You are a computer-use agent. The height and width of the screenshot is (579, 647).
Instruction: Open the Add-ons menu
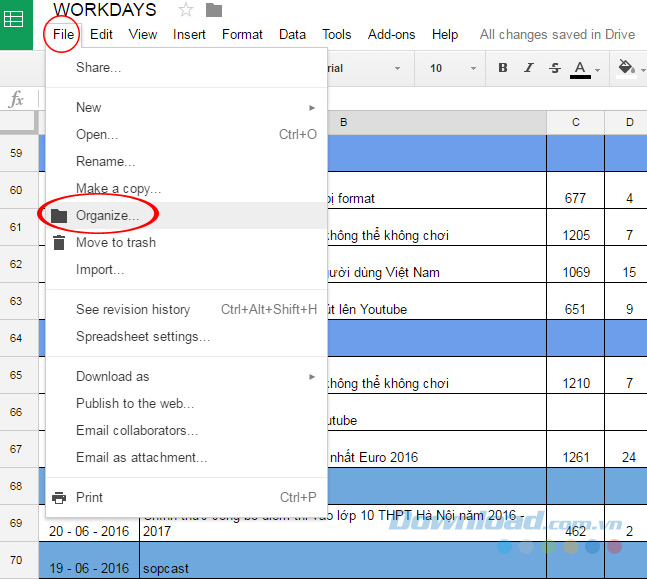tap(391, 34)
